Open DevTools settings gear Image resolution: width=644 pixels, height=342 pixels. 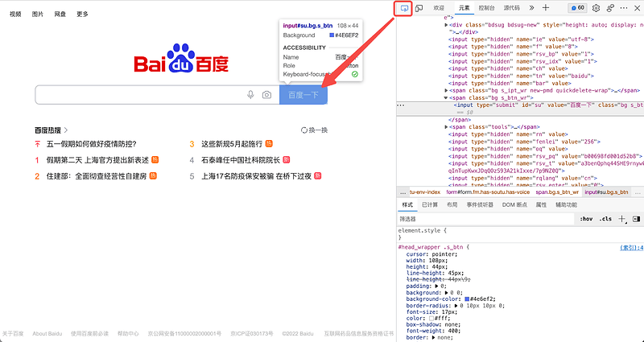point(596,8)
